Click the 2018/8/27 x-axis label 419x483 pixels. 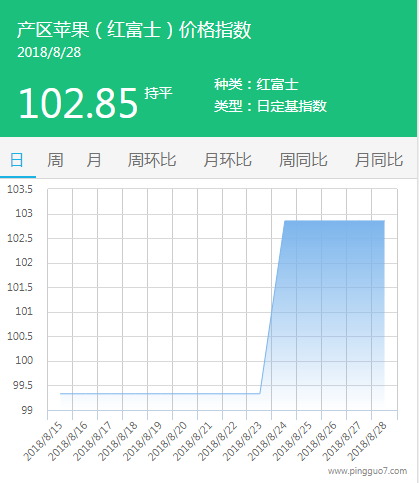coord(342,441)
